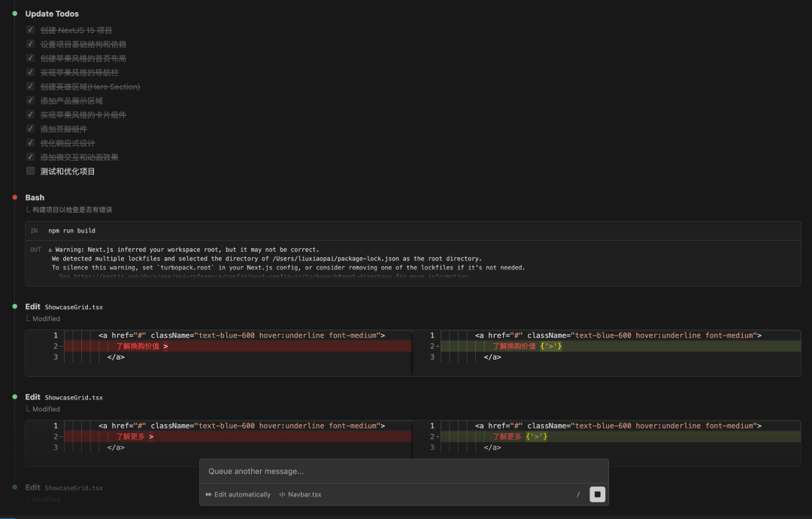Image resolution: width=812 pixels, height=519 pixels.
Task: Open the ShowcaseGrid.tsx link above the 了解更多 diff
Action: [74, 398]
